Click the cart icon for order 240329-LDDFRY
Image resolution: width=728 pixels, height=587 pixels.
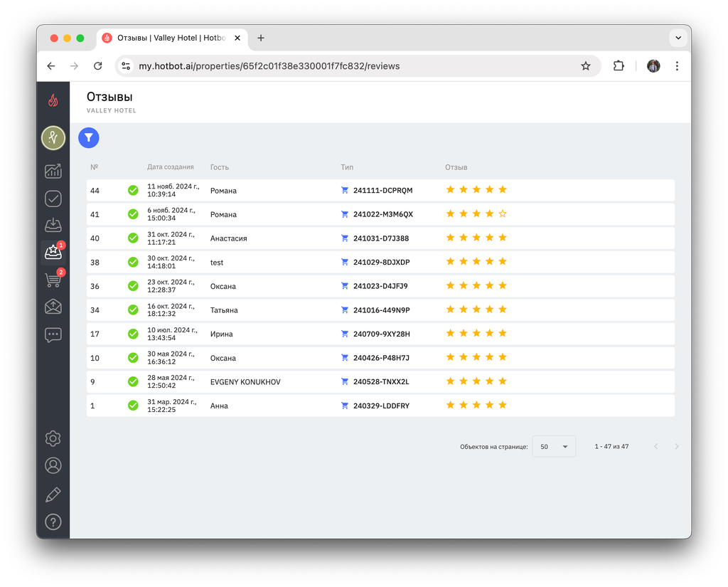(x=345, y=406)
